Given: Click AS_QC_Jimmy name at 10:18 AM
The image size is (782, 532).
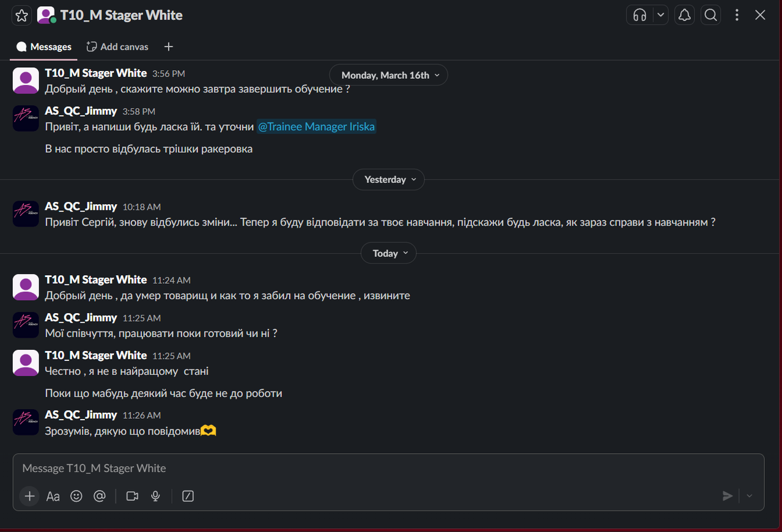Looking at the screenshot, I should [81, 206].
